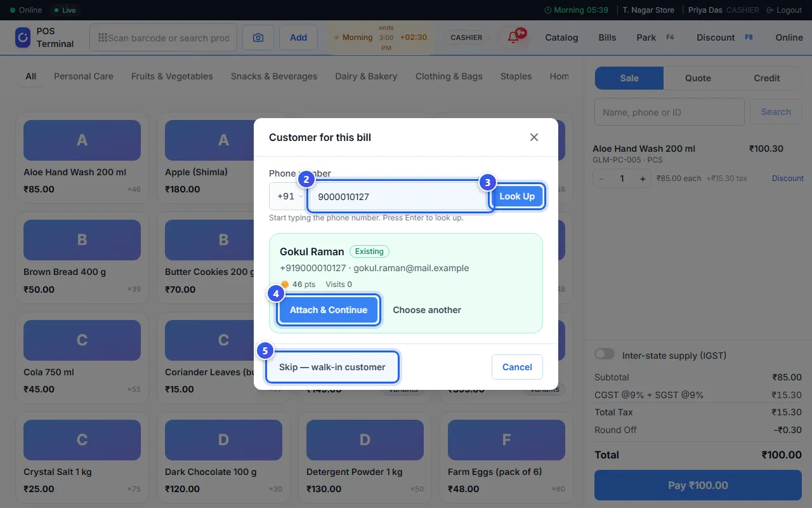Click Choose another customer
This screenshot has height=508, width=812.
click(427, 310)
